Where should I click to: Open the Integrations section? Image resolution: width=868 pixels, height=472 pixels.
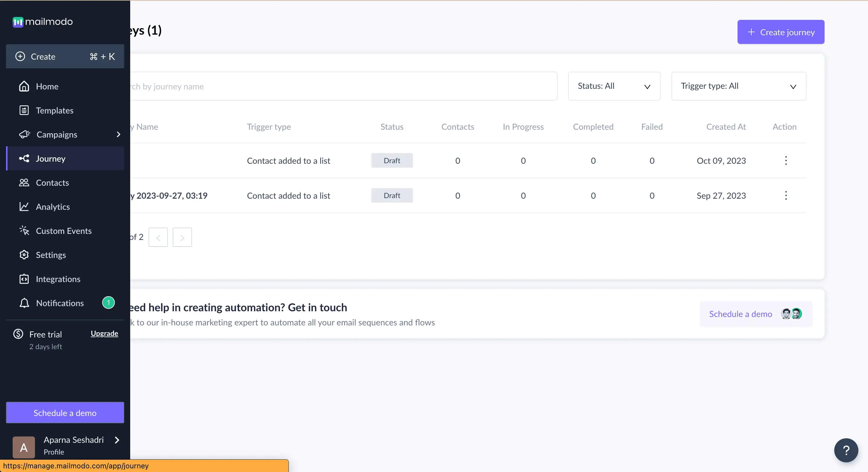(58, 279)
